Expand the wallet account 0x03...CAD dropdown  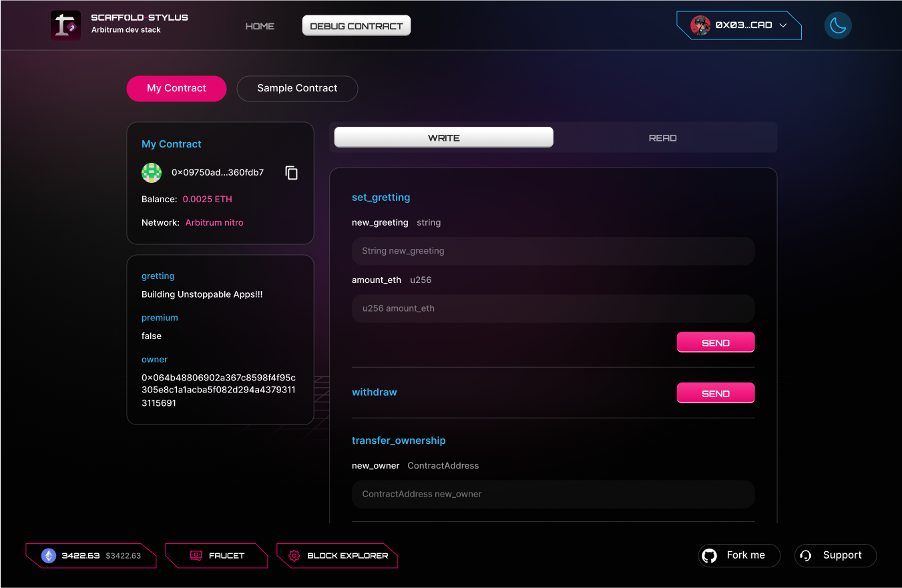tap(783, 25)
